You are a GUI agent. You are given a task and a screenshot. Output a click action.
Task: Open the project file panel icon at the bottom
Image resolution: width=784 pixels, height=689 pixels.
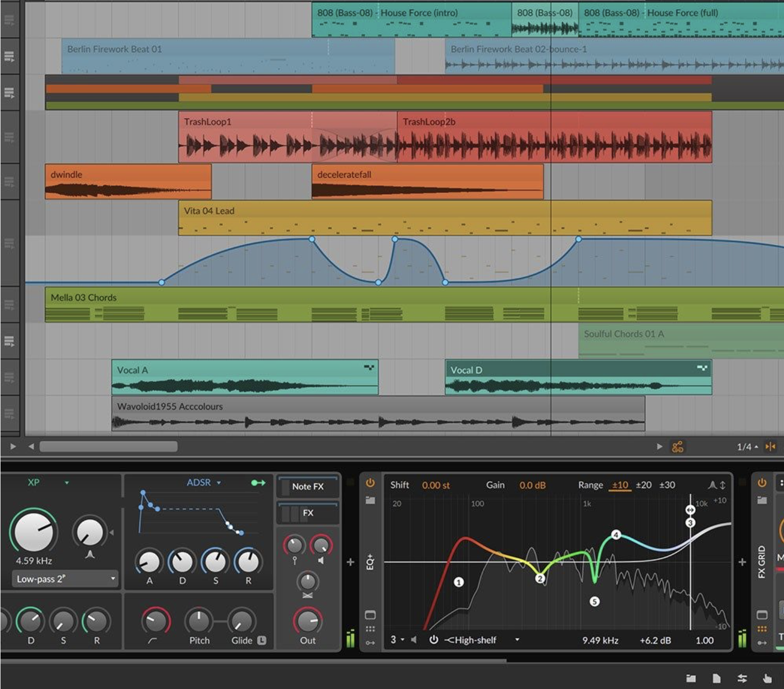716,679
